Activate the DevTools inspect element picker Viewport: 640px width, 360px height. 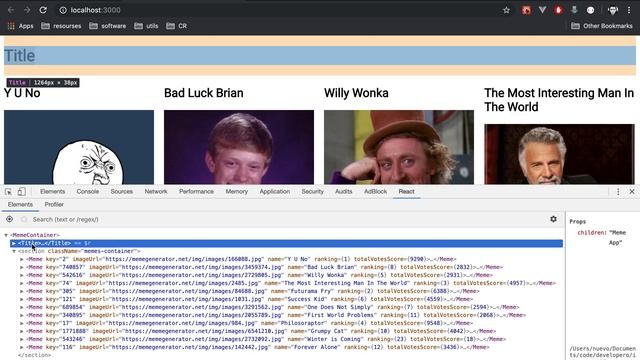coord(8,191)
